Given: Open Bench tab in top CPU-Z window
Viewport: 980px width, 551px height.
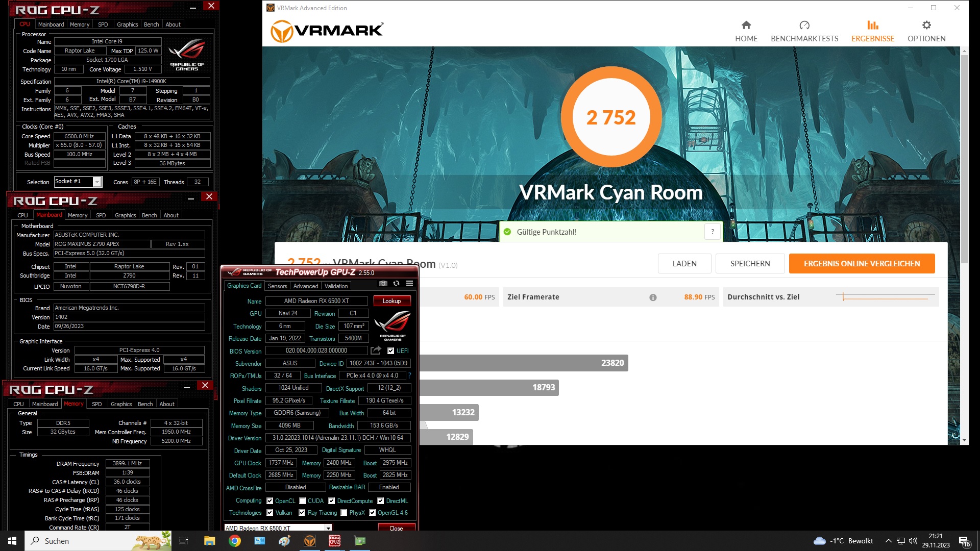Looking at the screenshot, I should [x=151, y=24].
